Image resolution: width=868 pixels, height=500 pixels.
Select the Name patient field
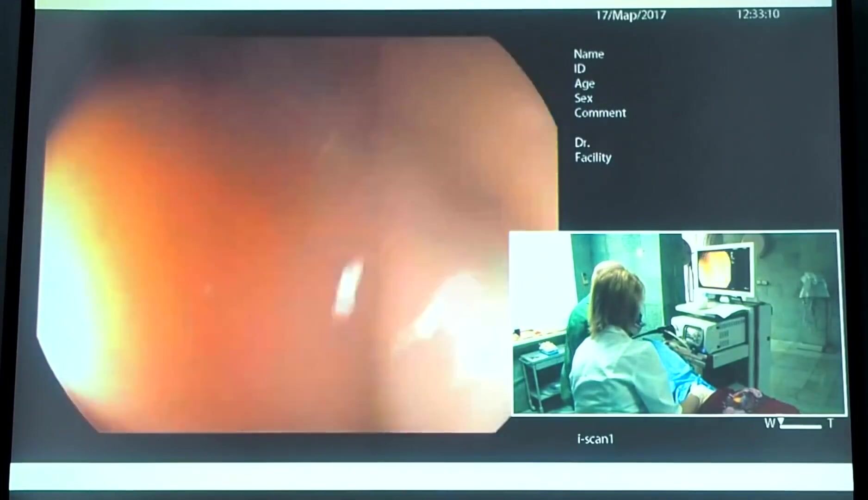[x=589, y=54]
